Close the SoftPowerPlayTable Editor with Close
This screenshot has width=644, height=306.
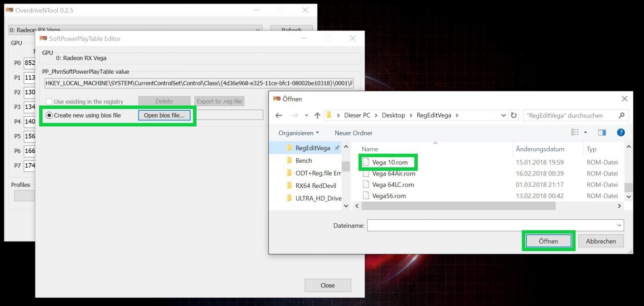(328, 285)
